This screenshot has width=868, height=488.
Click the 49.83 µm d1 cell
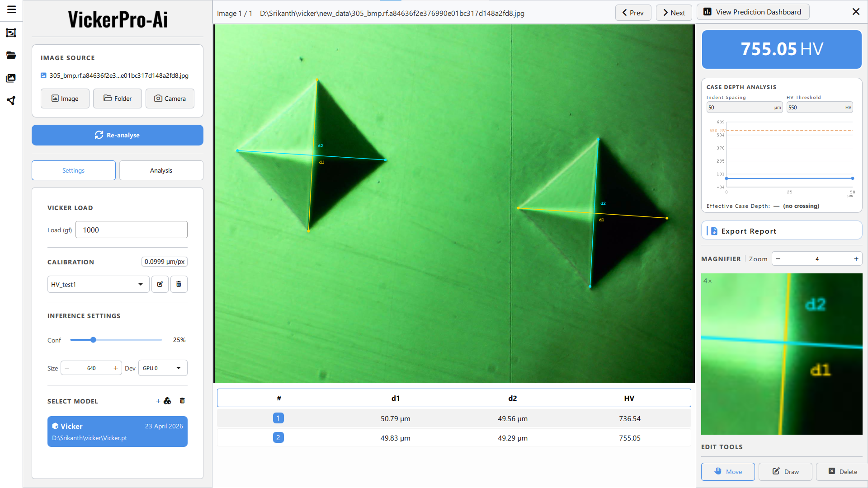click(x=396, y=438)
